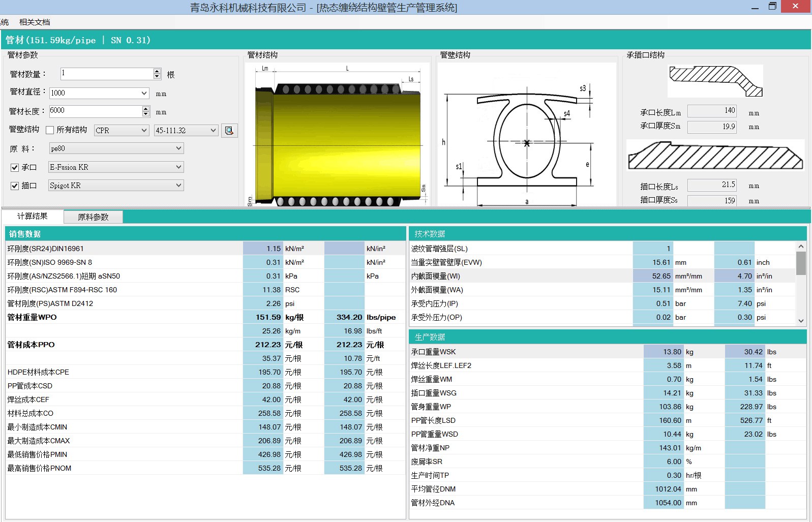Open the Spigot KR dropdown
Screen dimensions: 812x522
click(x=178, y=186)
